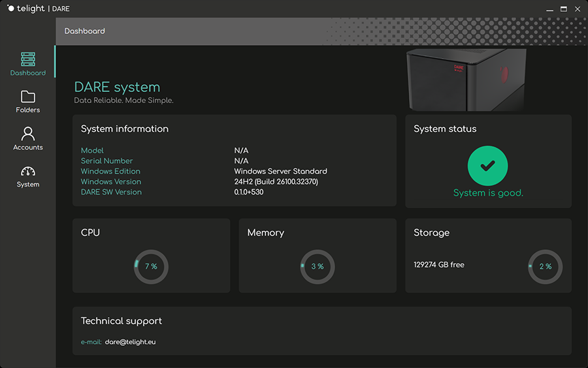The width and height of the screenshot is (588, 368).
Task: Select the Accounts label in sidebar
Action: click(27, 147)
